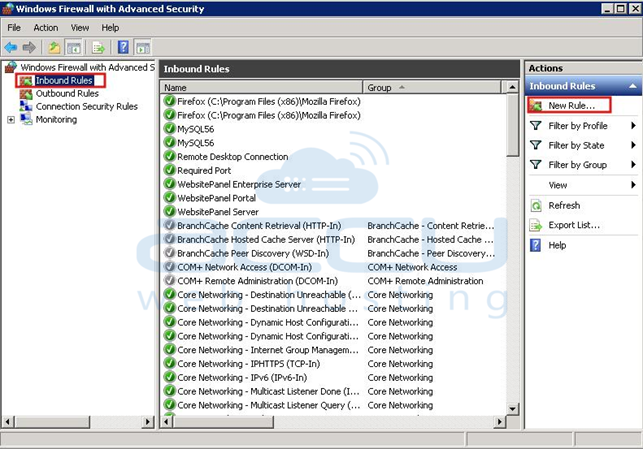The height and width of the screenshot is (449, 643).
Task: Click rules list vertical scroll down arrow
Action: (x=512, y=408)
